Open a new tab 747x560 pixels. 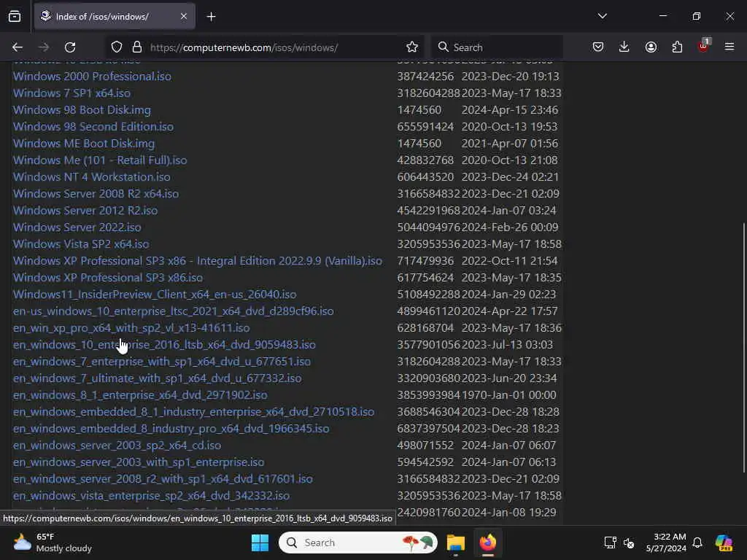(x=211, y=17)
